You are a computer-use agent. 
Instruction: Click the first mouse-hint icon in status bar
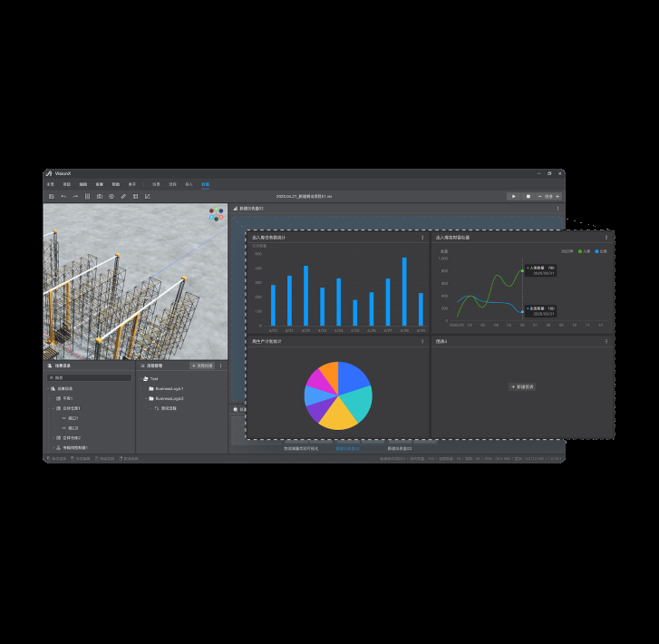click(x=48, y=458)
